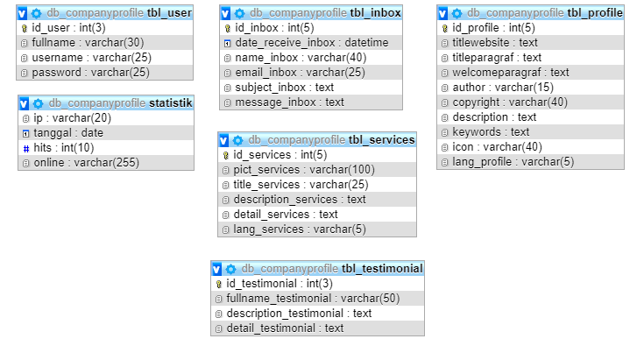Select the statistik table title
The width and height of the screenshot is (644, 346).
point(171,103)
